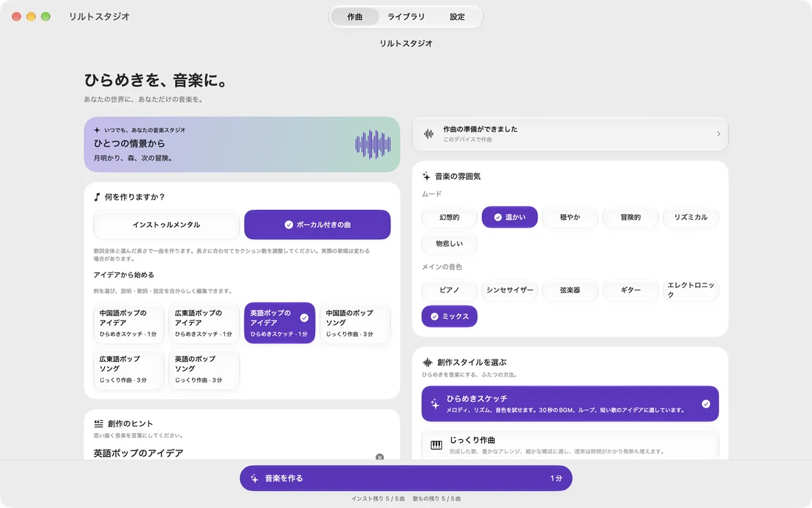
Task: Click sparkle icon on ひらめきスケッチ card
Action: pos(435,404)
